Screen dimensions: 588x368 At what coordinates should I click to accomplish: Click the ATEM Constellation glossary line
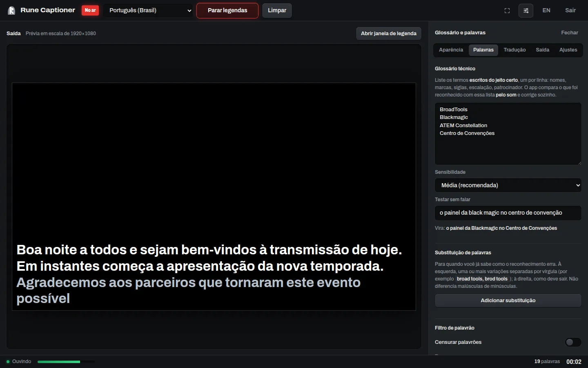coord(463,126)
